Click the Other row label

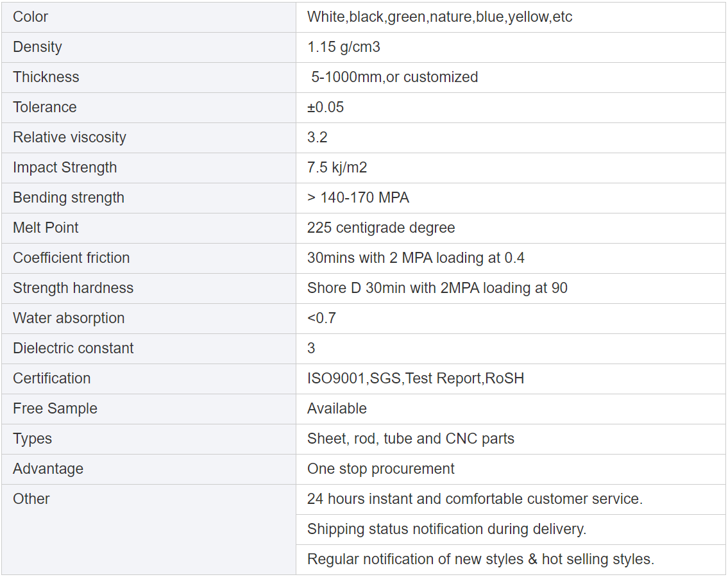click(x=31, y=499)
